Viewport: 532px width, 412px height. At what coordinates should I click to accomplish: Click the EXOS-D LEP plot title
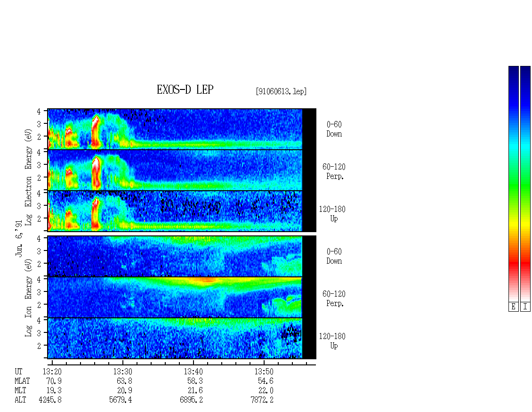click(185, 89)
